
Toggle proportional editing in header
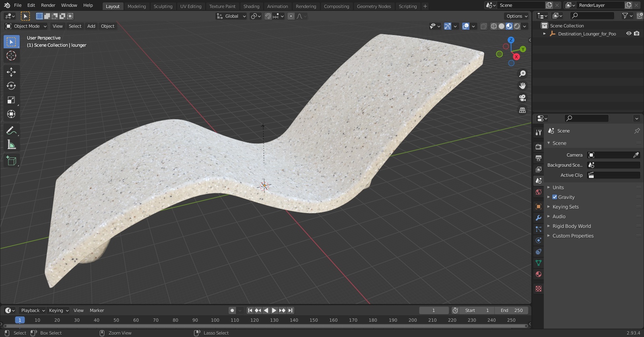coord(291,16)
